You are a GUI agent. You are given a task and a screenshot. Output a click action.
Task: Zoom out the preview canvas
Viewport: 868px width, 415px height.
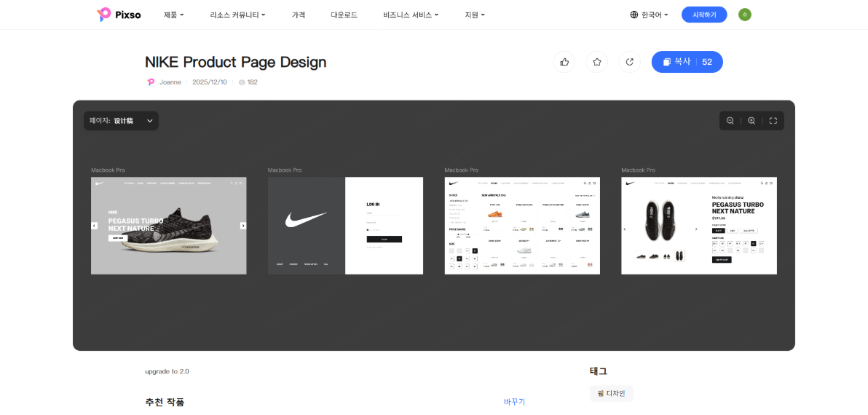pyautogui.click(x=730, y=121)
